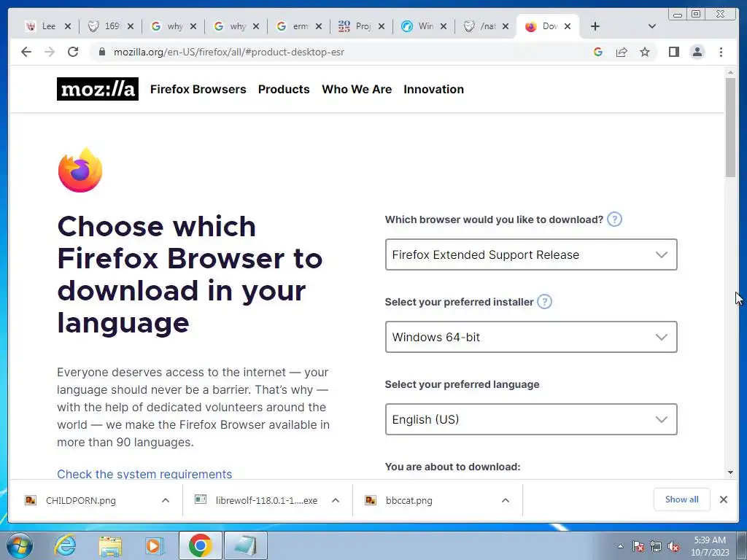Open a new tab with the plus button

tap(595, 26)
